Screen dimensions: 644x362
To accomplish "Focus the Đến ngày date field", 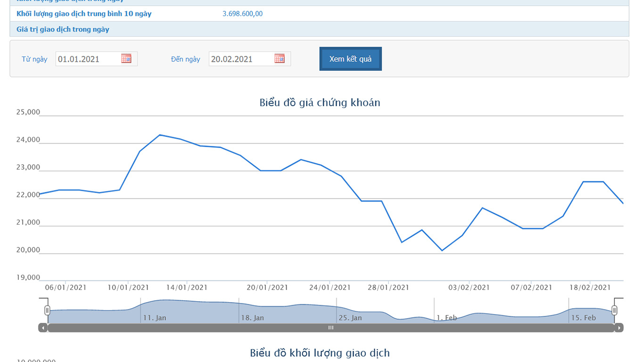I will pos(241,59).
